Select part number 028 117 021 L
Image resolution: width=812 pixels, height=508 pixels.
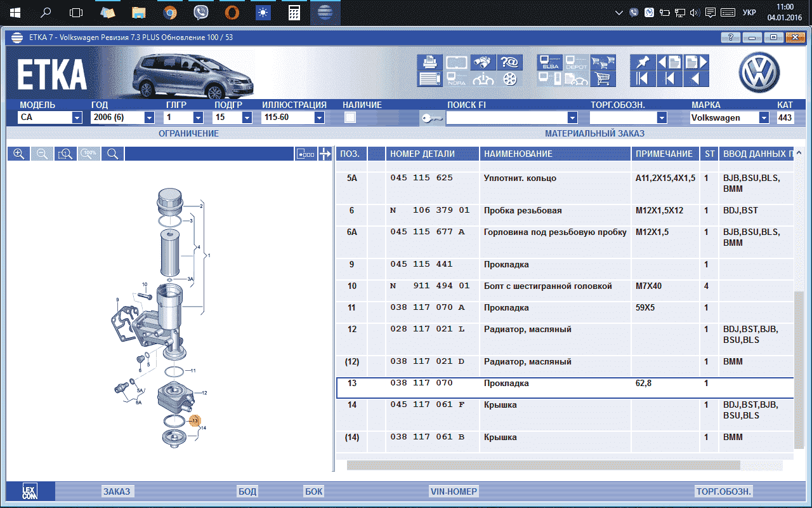(x=427, y=329)
